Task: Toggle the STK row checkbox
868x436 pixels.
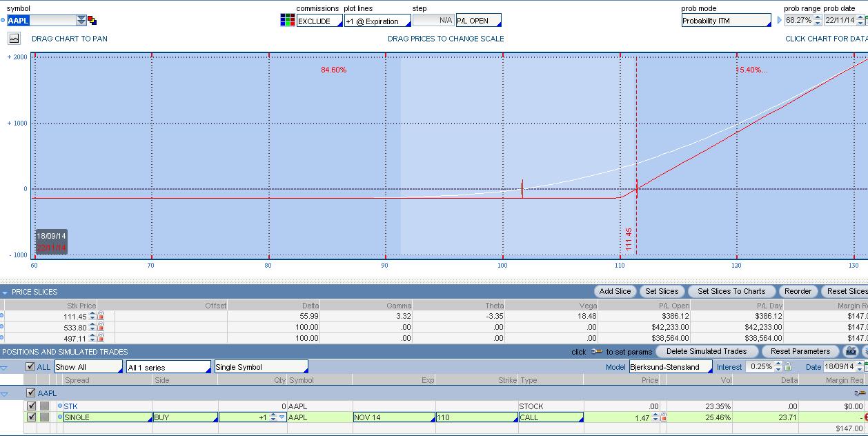Action: pyautogui.click(x=30, y=406)
